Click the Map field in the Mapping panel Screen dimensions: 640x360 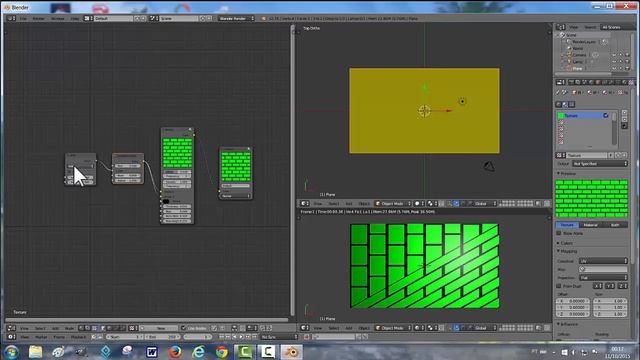(603, 269)
